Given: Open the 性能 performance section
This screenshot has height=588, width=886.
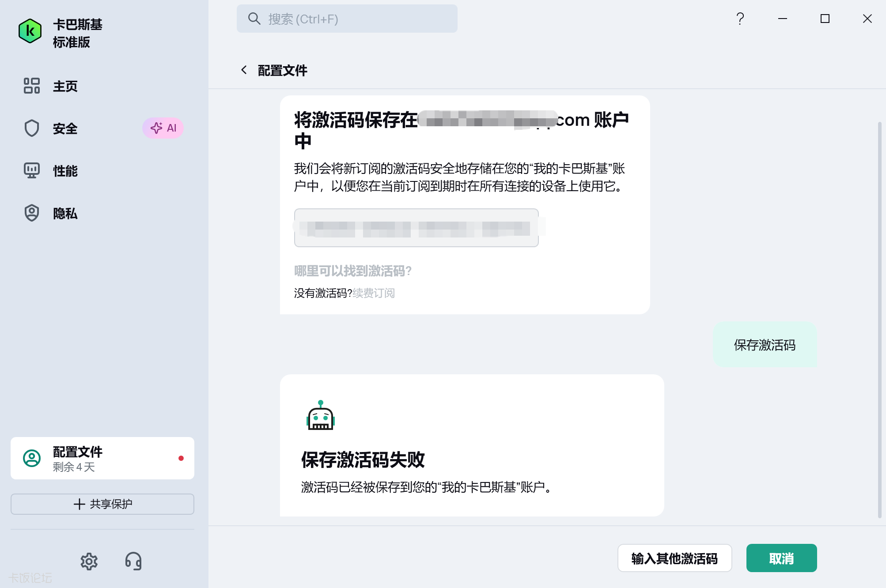Looking at the screenshot, I should tap(65, 171).
